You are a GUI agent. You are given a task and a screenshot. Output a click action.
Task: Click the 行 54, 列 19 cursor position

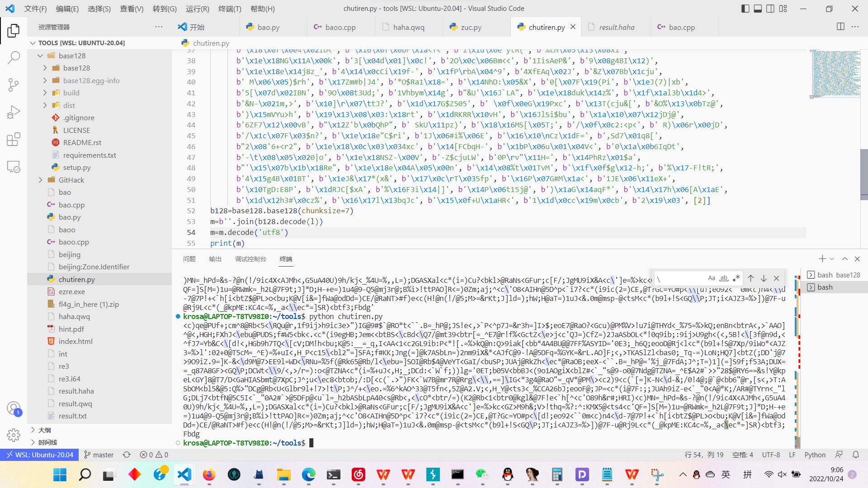[x=704, y=455]
